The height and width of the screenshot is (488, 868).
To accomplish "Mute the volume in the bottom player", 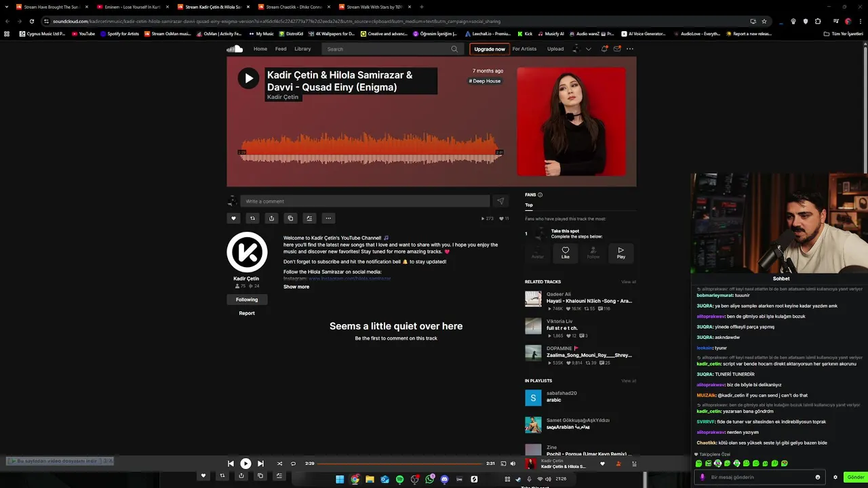I will coord(513,464).
